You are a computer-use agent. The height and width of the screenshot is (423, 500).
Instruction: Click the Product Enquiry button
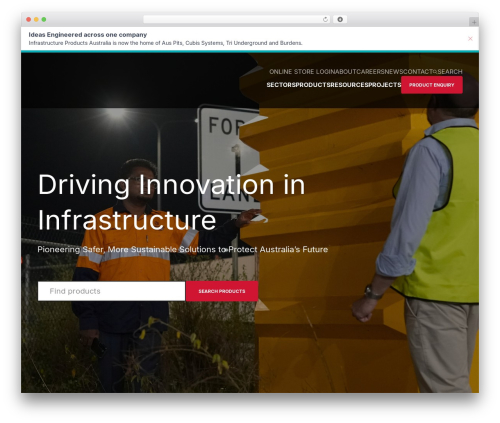[432, 85]
